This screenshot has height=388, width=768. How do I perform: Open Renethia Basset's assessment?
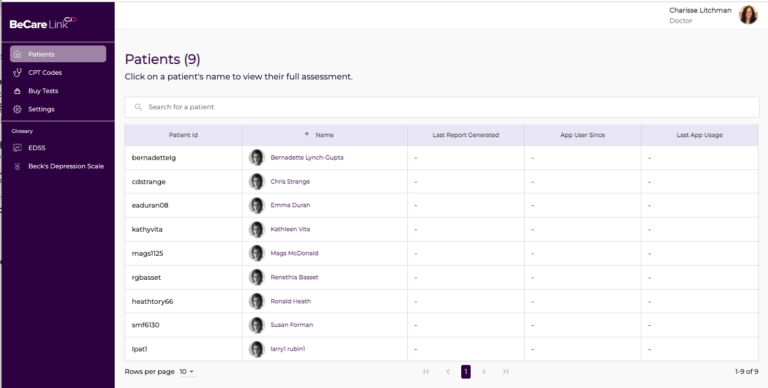pyautogui.click(x=294, y=277)
